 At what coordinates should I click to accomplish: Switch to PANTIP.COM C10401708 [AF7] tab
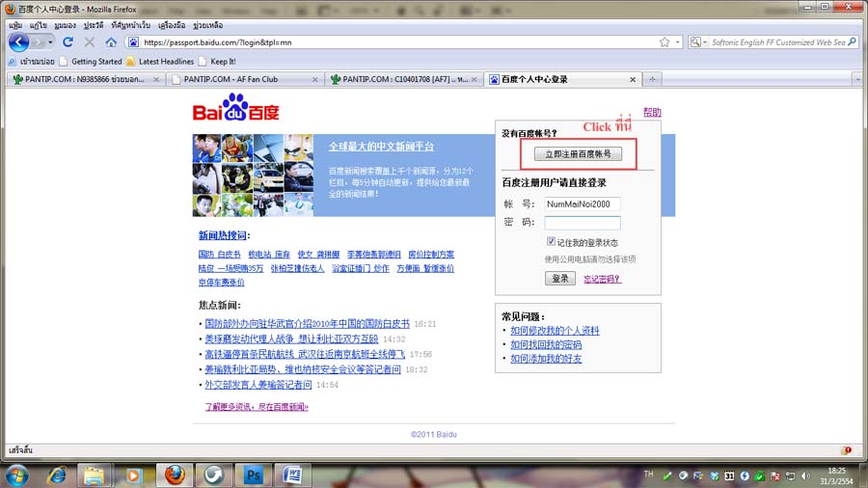403,79
